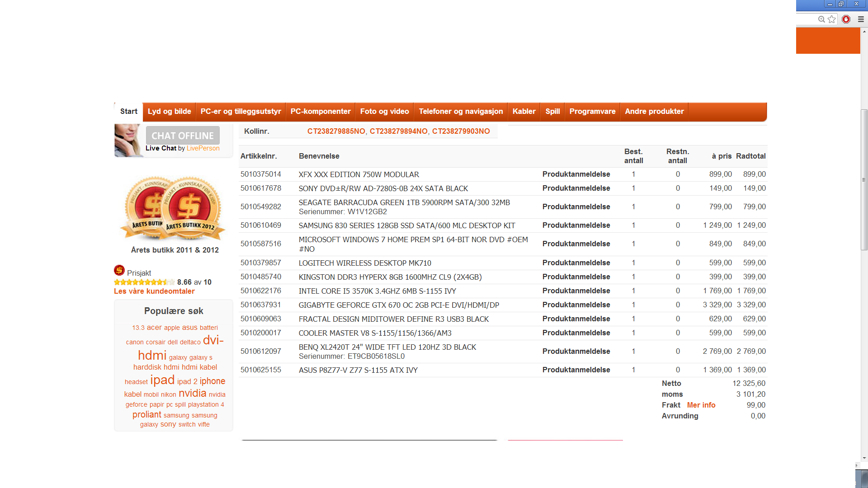Click the scrollbar up arrow
868x488 pixels.
[x=864, y=31]
